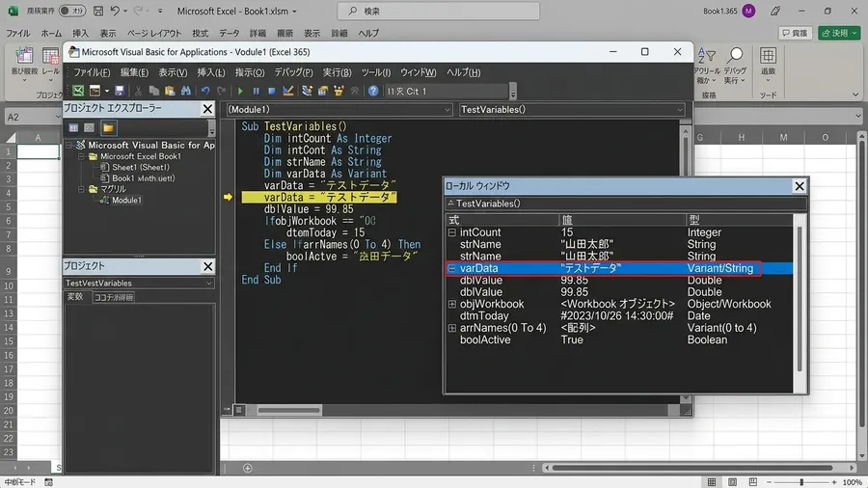
Task: Click the Copy icon in VBA toolbar
Action: [x=154, y=91]
